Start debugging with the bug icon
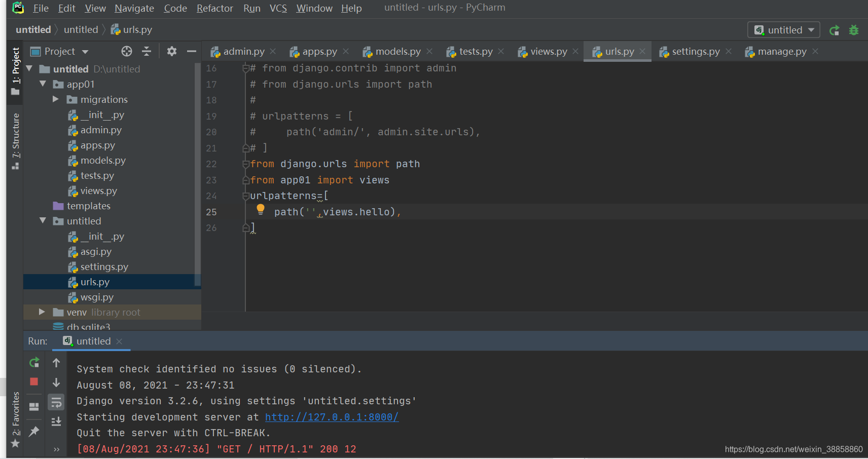 [854, 30]
